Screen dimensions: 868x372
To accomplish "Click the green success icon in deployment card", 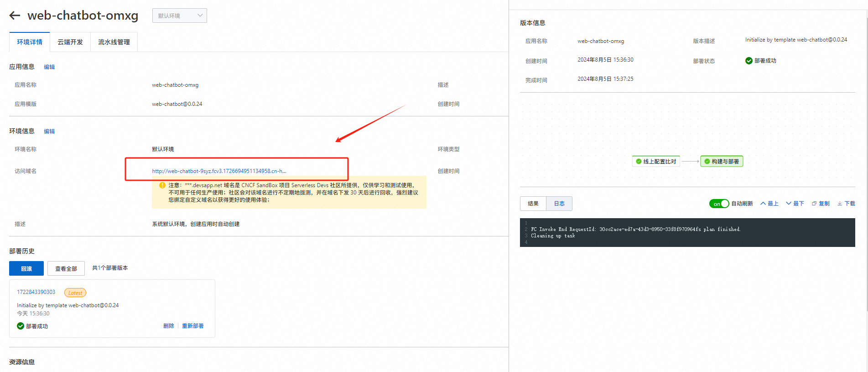I will [21, 326].
